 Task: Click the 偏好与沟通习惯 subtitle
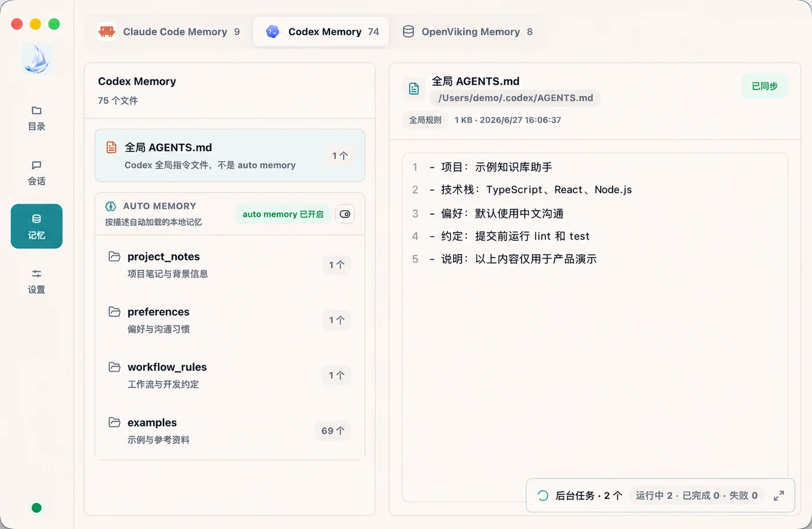coord(158,329)
